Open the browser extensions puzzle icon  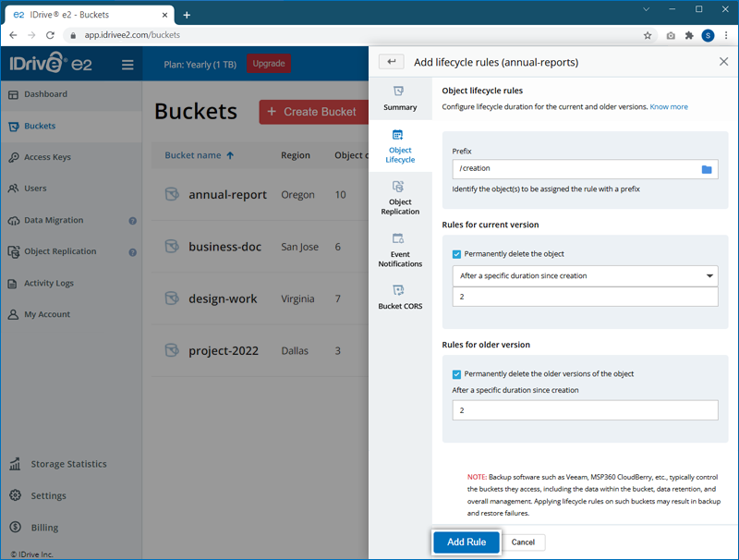pyautogui.click(x=689, y=35)
